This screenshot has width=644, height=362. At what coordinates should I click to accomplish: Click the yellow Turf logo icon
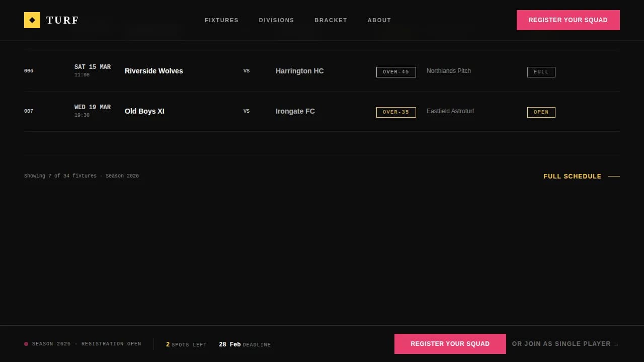pos(32,20)
